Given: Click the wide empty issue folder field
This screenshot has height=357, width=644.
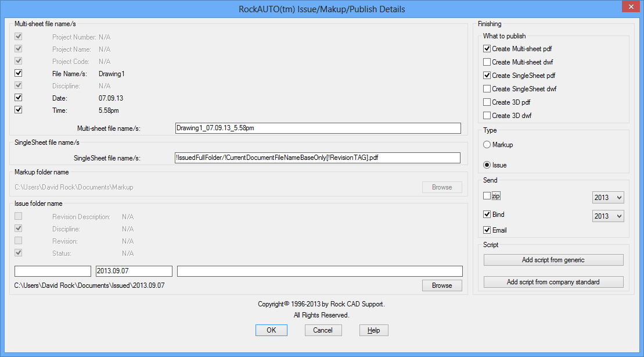Looking at the screenshot, I should click(x=320, y=271).
